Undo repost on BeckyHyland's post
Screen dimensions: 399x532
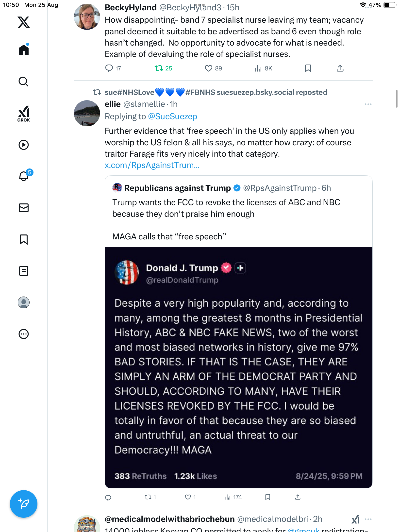click(159, 68)
